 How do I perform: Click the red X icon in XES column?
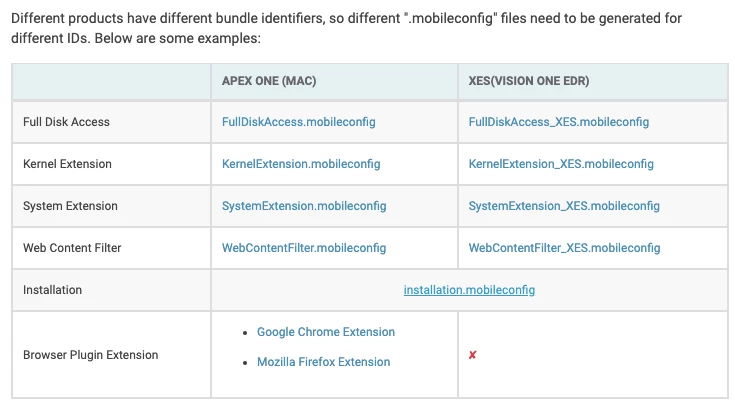tap(472, 355)
